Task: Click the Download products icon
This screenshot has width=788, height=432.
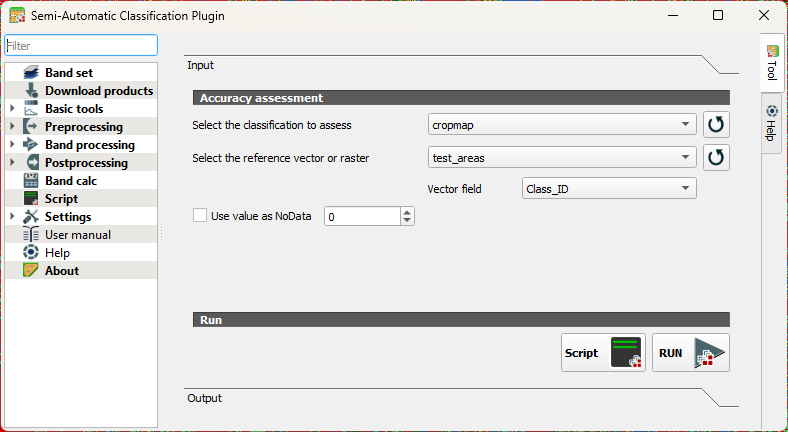Action: 30,91
